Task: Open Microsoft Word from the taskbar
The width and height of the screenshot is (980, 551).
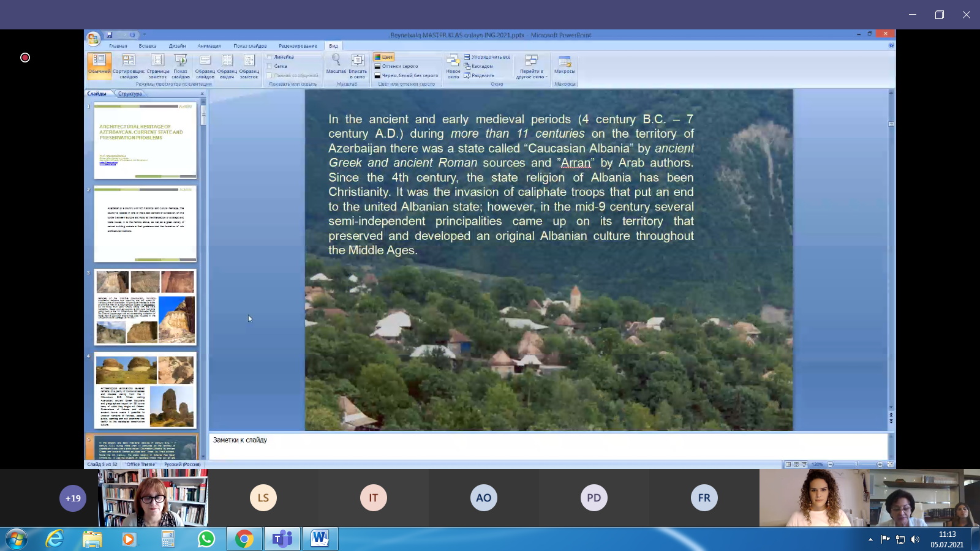Action: (x=320, y=539)
